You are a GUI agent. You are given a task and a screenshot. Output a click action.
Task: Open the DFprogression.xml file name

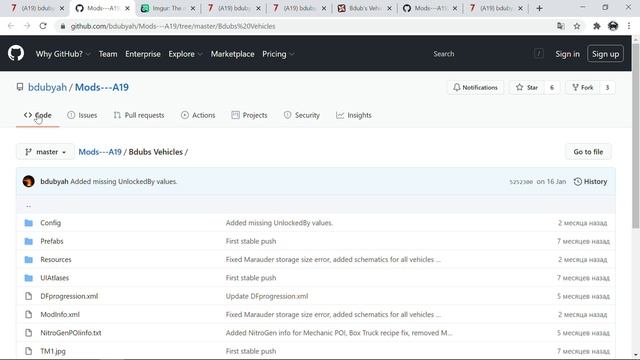[x=69, y=296]
